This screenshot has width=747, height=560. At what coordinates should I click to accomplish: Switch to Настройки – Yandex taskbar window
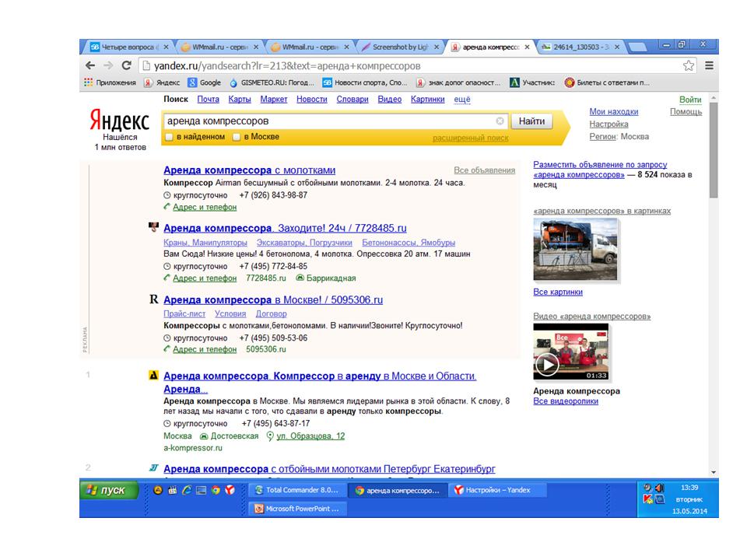(x=497, y=490)
